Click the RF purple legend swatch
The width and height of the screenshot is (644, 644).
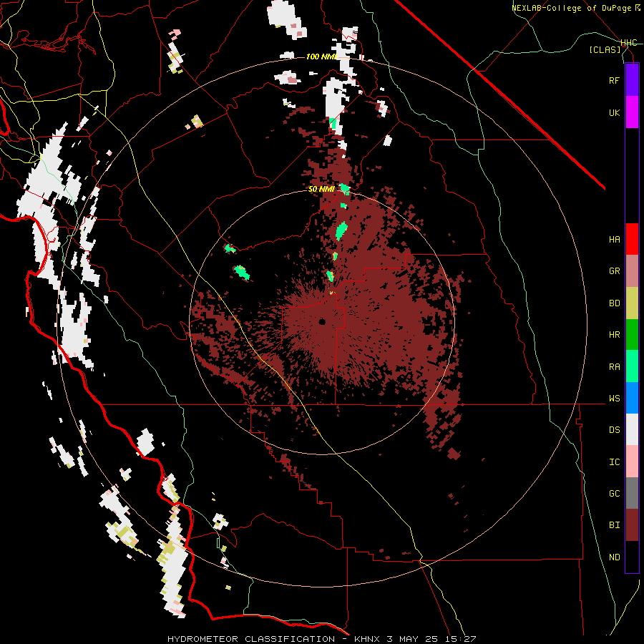click(632, 80)
